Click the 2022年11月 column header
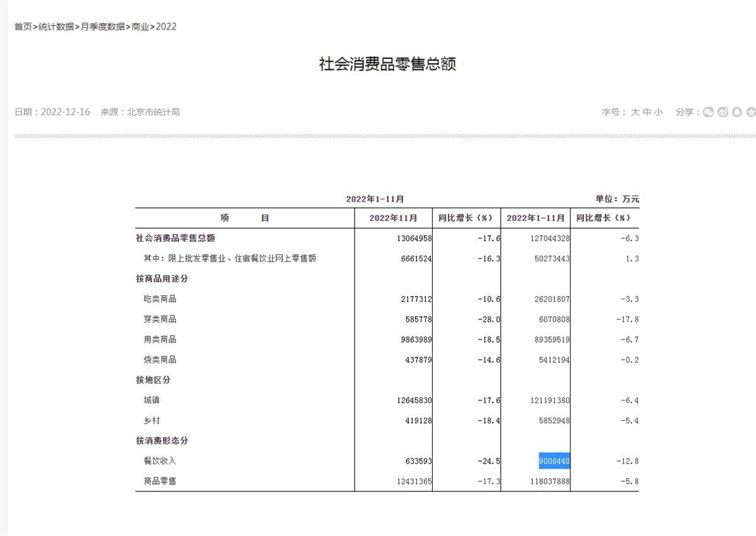The image size is (756, 536). pyautogui.click(x=393, y=218)
